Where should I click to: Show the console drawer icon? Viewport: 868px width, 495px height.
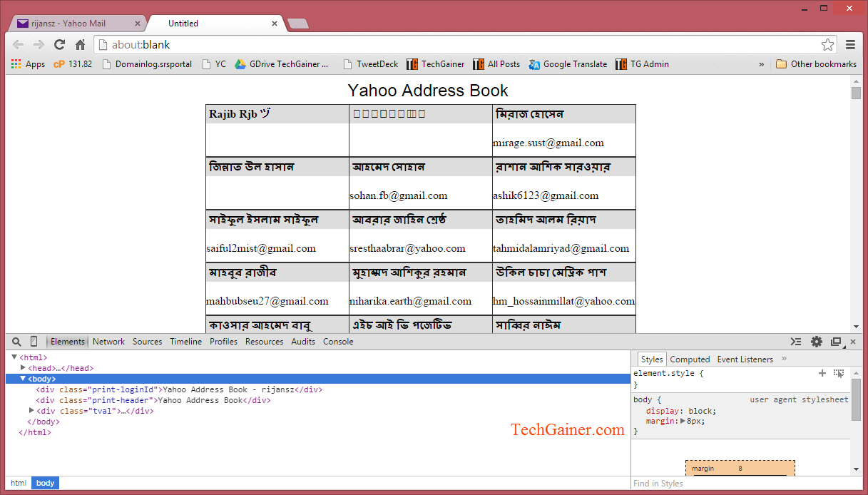pyautogui.click(x=797, y=342)
